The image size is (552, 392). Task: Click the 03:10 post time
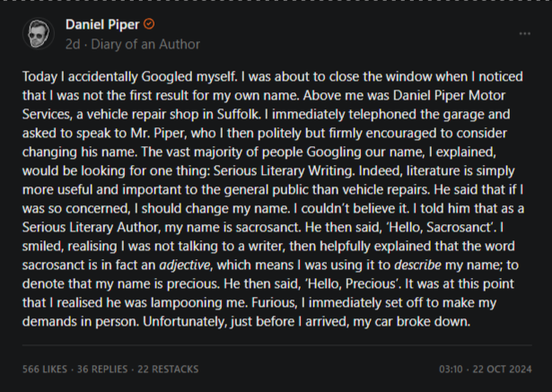[x=451, y=370]
